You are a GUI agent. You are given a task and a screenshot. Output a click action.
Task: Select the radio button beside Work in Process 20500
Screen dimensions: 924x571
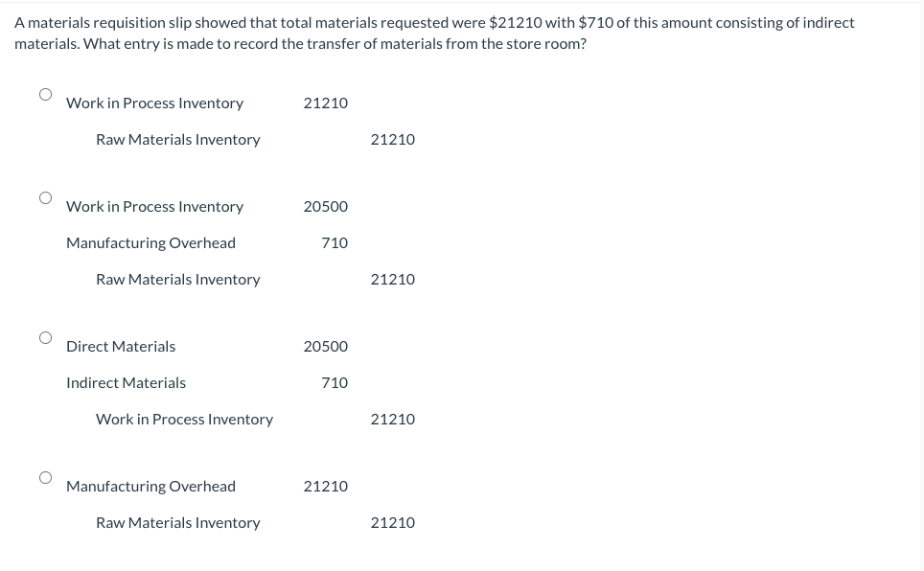pyautogui.click(x=45, y=197)
